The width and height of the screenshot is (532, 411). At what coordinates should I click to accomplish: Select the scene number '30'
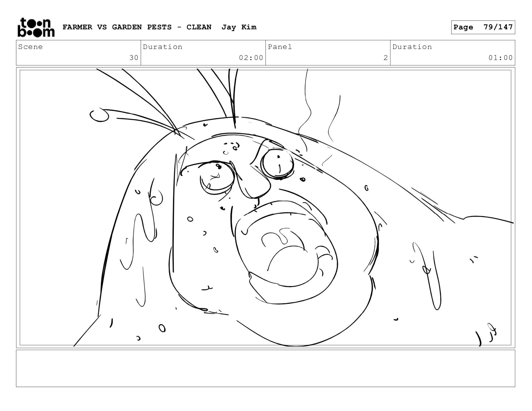point(134,58)
